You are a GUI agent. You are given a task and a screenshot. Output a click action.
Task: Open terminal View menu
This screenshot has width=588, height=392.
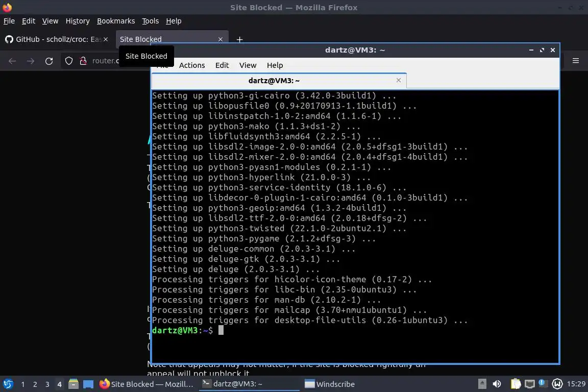tap(248, 65)
